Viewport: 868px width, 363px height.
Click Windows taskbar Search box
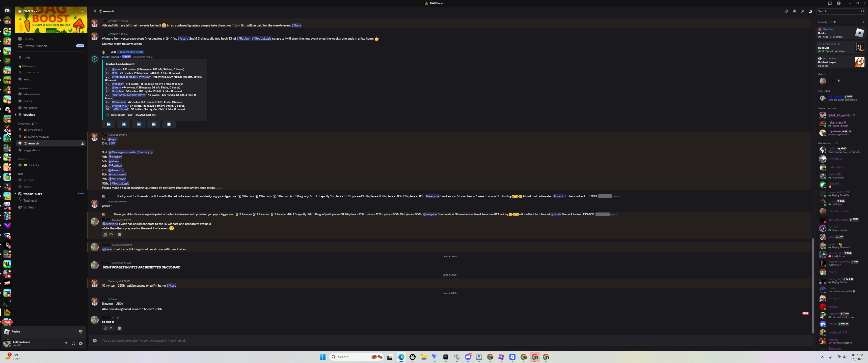coord(356,357)
